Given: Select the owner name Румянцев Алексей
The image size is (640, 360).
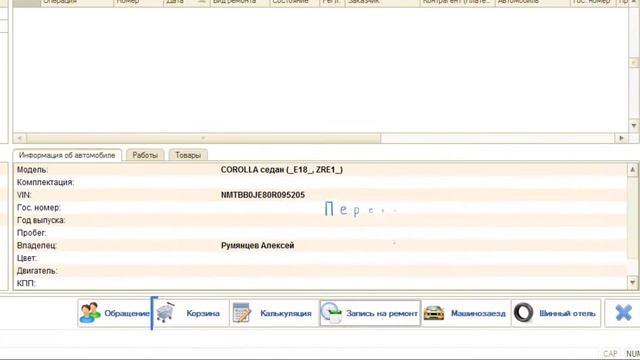Looking at the screenshot, I should click(258, 246).
